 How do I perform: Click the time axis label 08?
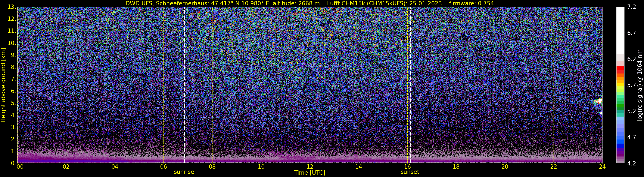point(212,167)
